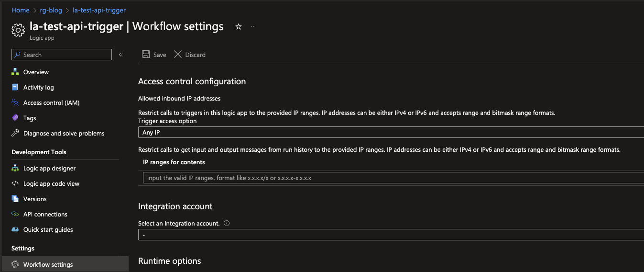Click the Overview icon in sidebar
644x272 pixels.
point(15,72)
